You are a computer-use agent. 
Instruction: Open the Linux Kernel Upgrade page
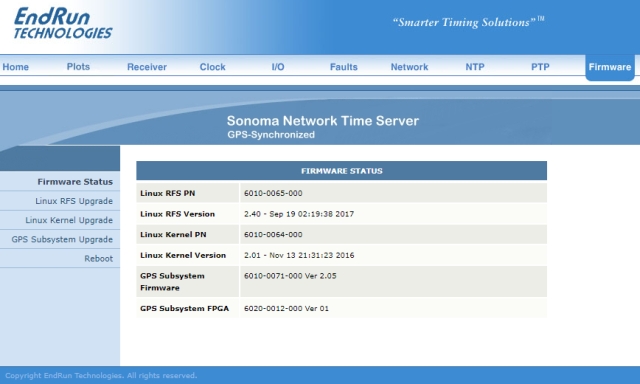69,220
